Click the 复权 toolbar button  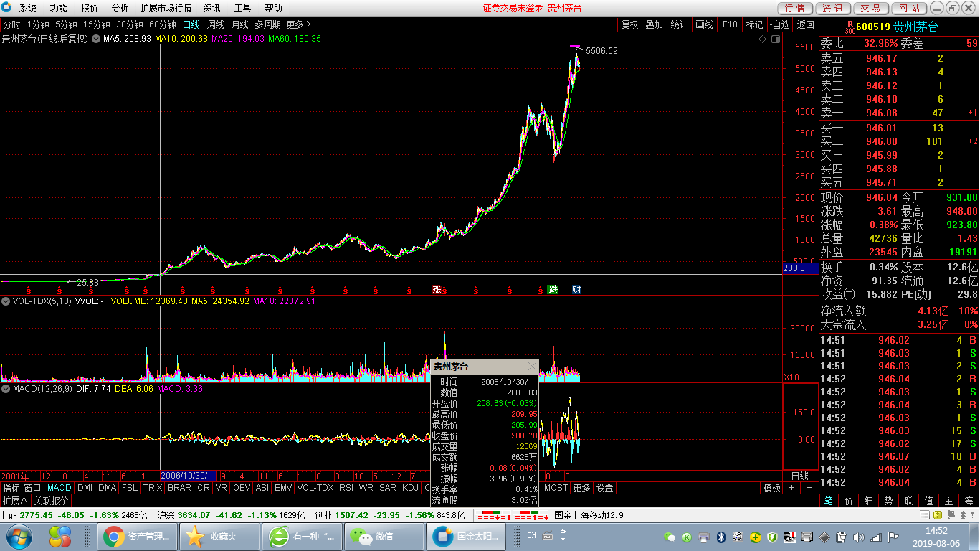(629, 24)
